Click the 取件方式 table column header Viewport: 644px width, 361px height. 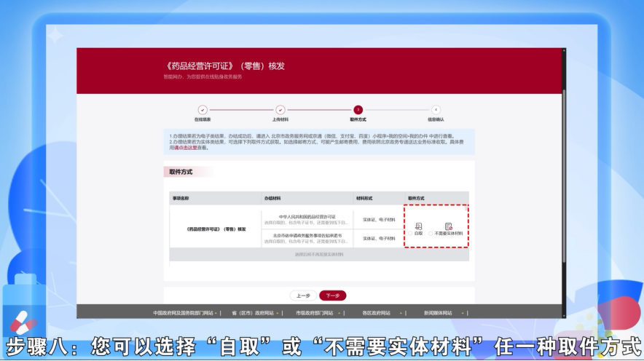point(416,198)
